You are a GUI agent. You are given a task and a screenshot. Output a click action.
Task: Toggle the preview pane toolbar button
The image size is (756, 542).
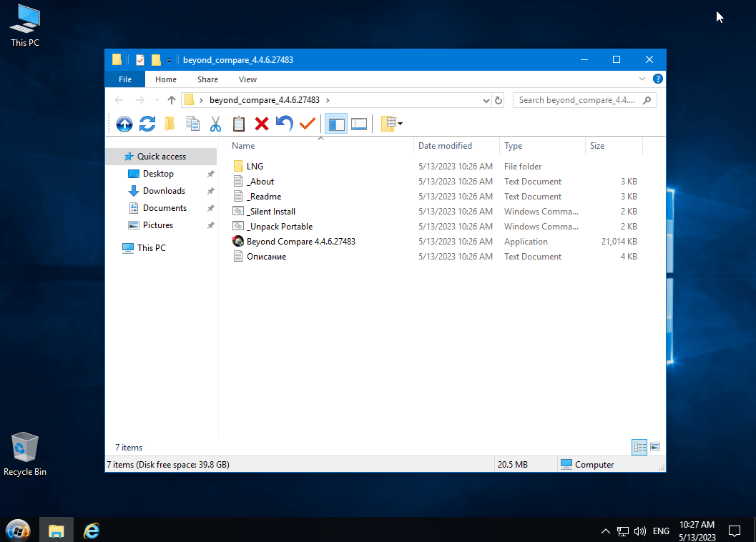tap(359, 124)
